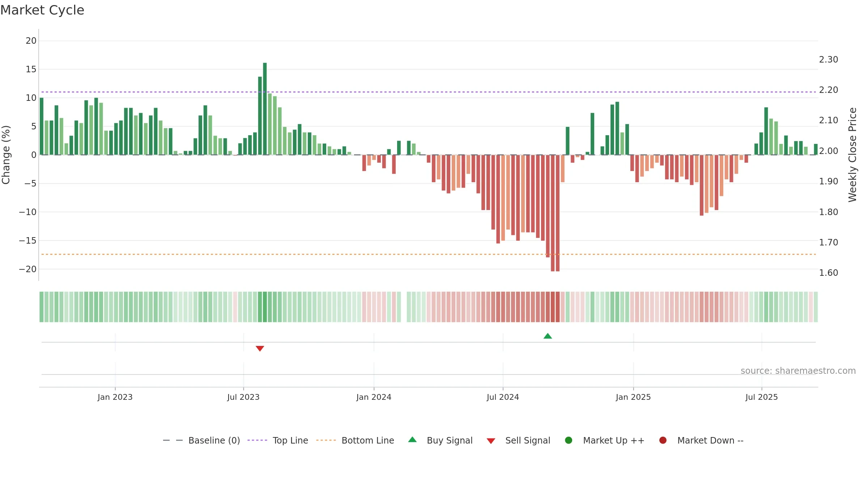Toggle the Sell Signal legend entry
This screenshot has width=868, height=488.
tap(518, 440)
